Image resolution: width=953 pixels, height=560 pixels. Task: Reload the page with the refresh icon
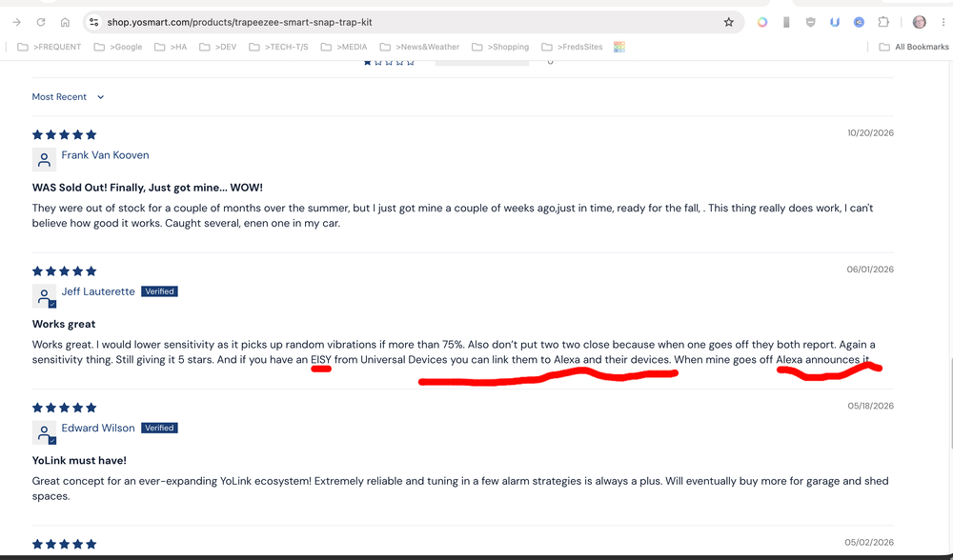[x=41, y=23]
